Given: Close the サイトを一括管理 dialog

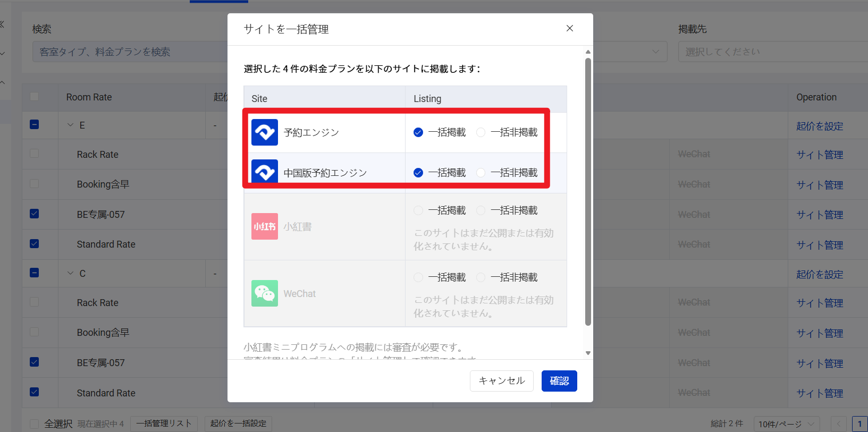Looking at the screenshot, I should [569, 28].
